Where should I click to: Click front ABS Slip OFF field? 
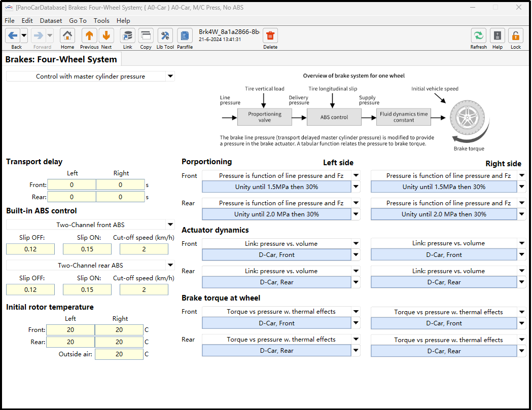30,249
